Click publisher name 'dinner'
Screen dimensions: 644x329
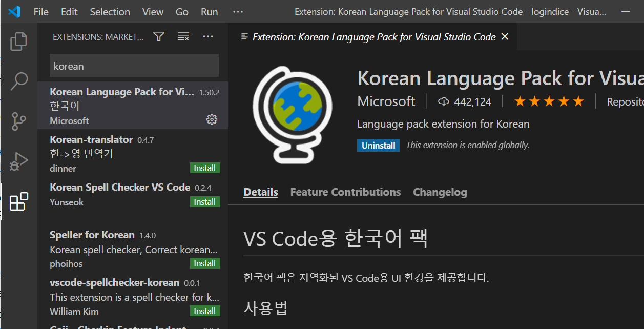pyautogui.click(x=63, y=168)
